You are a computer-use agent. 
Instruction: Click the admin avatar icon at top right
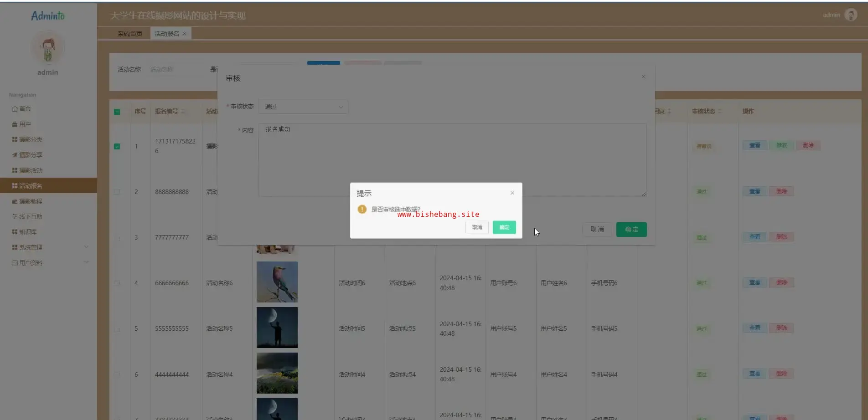[851, 15]
